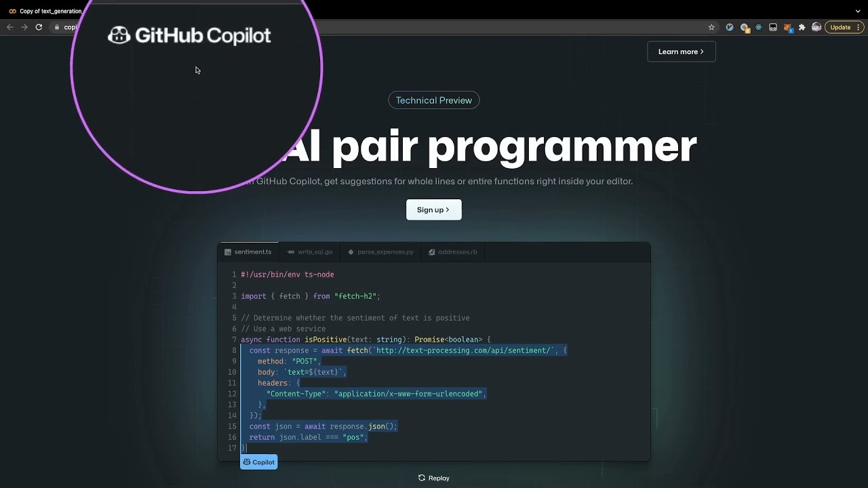Open the extension icon with the orange lock badge
Screen dimensions: 868x488
[745, 28]
